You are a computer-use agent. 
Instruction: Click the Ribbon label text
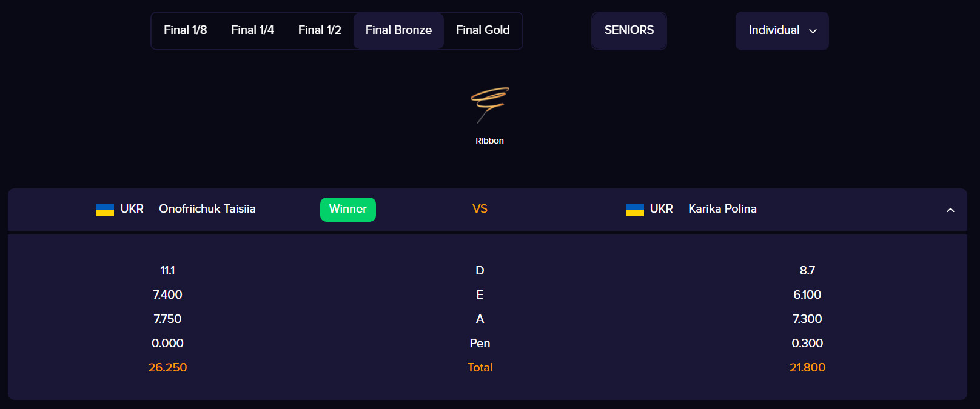pos(489,141)
